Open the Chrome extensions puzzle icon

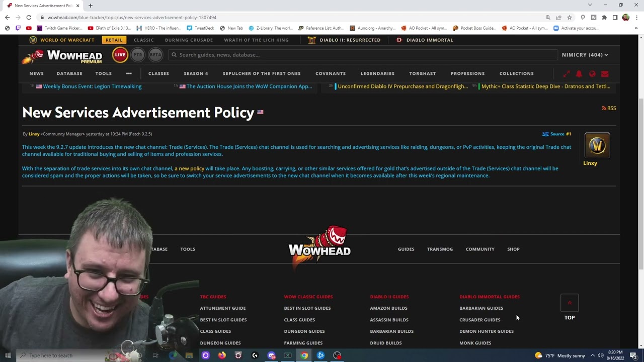[x=604, y=17]
